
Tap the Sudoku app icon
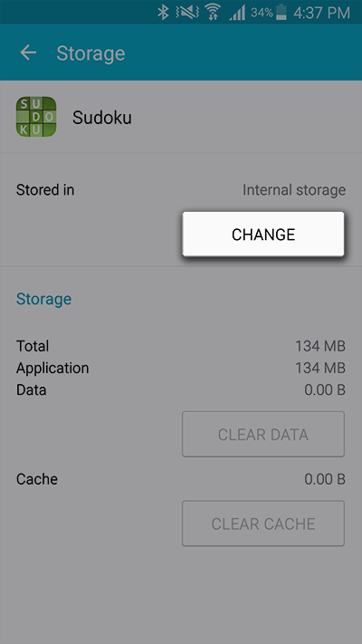click(36, 117)
